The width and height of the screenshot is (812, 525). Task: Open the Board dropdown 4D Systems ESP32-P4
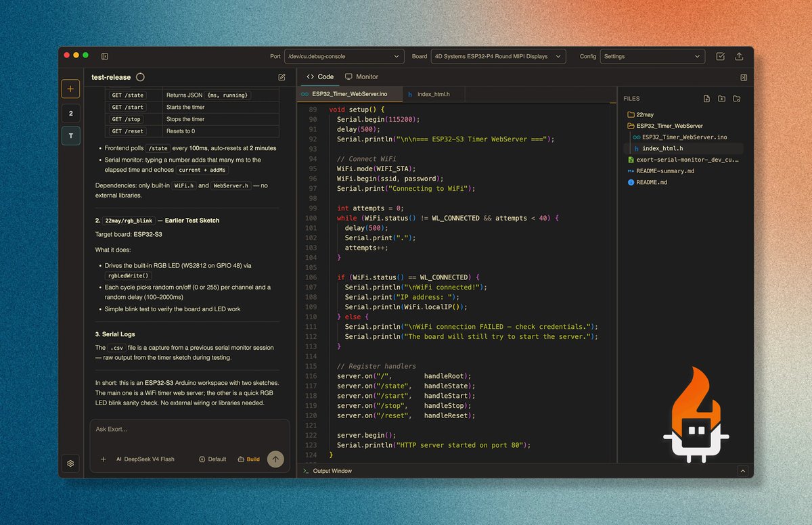click(x=498, y=56)
